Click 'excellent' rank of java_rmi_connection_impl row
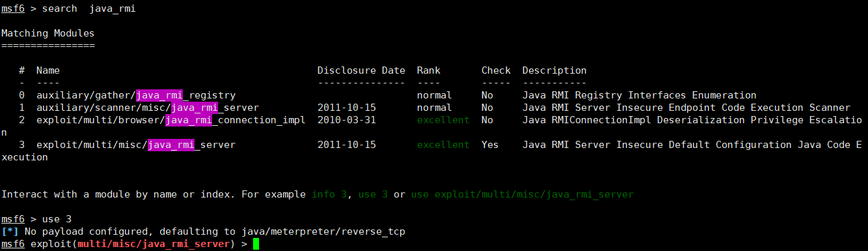This screenshot has height=251, width=868. (443, 120)
